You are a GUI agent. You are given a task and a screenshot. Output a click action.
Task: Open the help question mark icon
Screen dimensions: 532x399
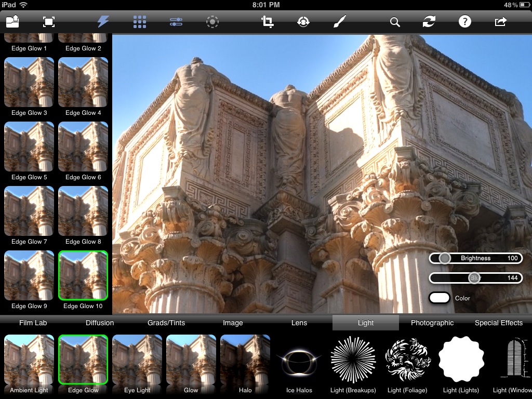[x=464, y=22]
